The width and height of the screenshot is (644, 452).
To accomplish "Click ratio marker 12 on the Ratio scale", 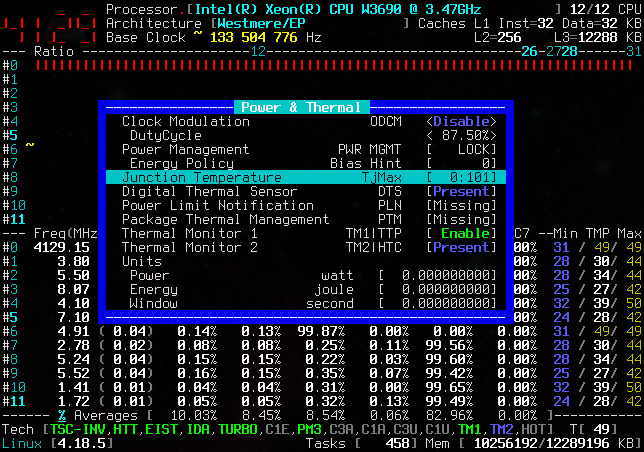I will coord(258,51).
